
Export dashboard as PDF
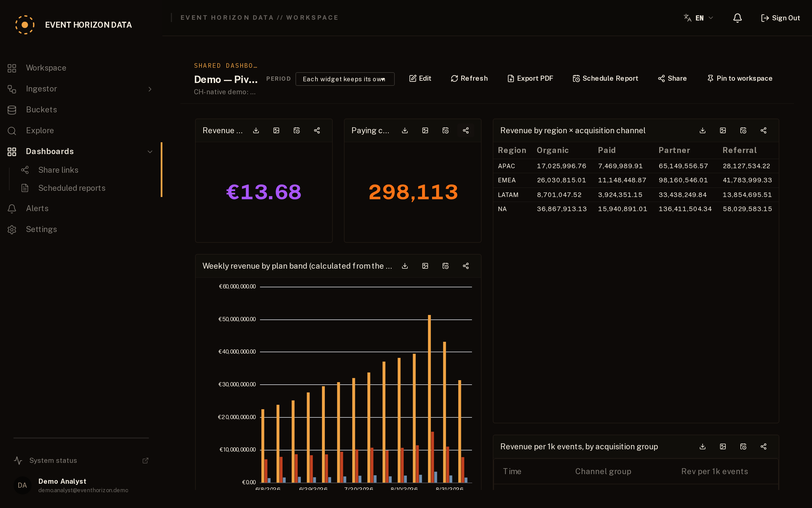[x=530, y=78]
